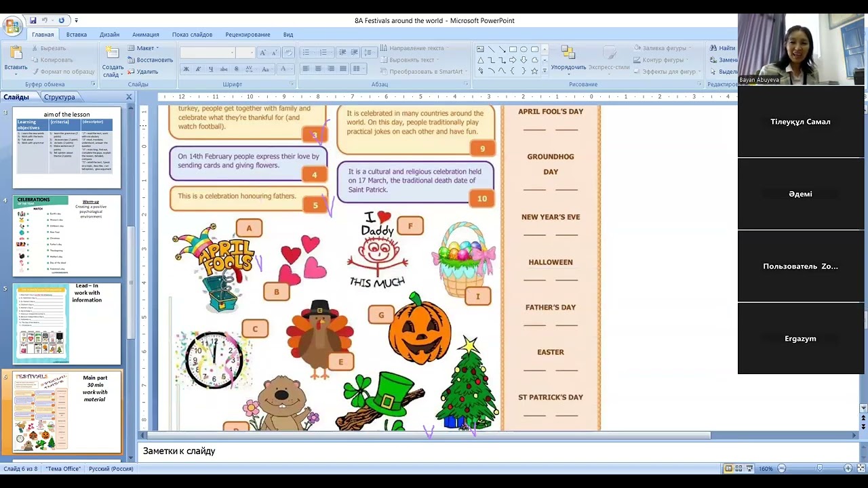Screen dimensions: 868x488
Task: Click the Создать слайд new slide icon
Action: 111,52
